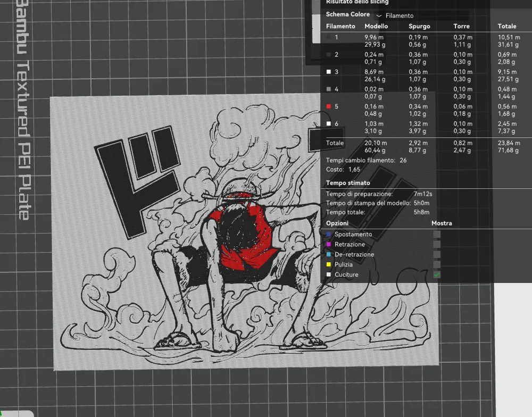Uncheck the Cuciture show checkbox
Screen dimensions: 532x417
tap(437, 275)
